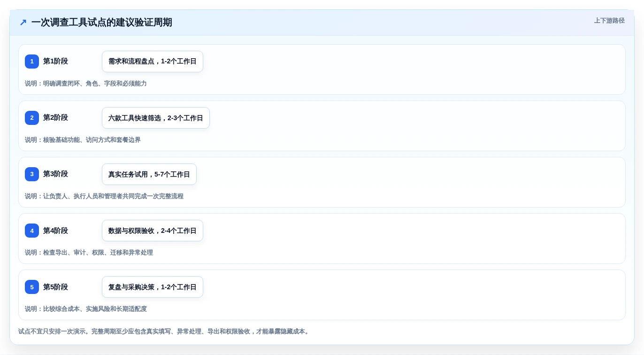The height and width of the screenshot is (355, 644).
Task: Click the note 说明：比较综合成本、实施风险和长期适配度
Action: point(86,309)
